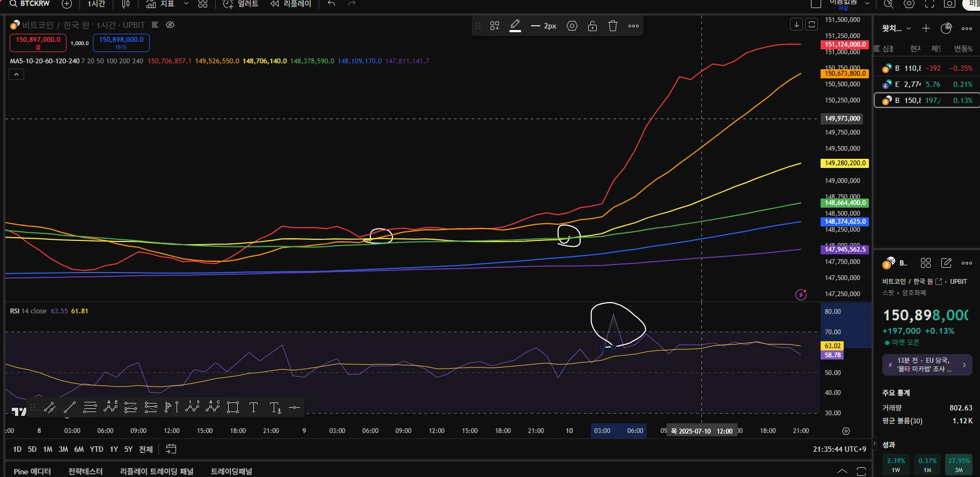The width and height of the screenshot is (980, 477).
Task: Open indicator templates grid icon
Action: [203, 4]
